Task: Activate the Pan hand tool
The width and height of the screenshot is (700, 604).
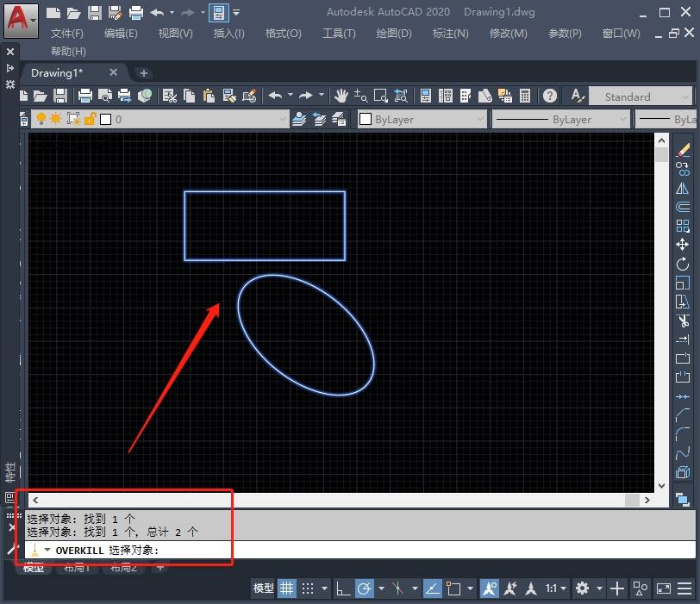Action: coord(341,96)
